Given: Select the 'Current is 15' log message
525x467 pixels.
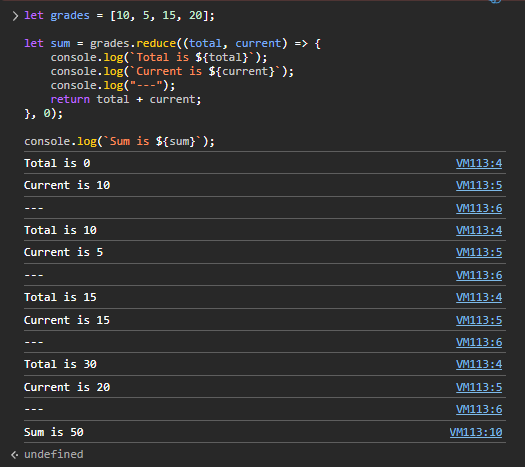Looking at the screenshot, I should coord(67,320).
